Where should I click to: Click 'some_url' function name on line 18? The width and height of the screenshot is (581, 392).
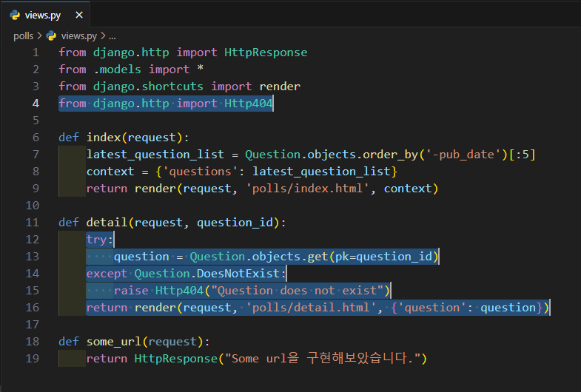pos(114,342)
